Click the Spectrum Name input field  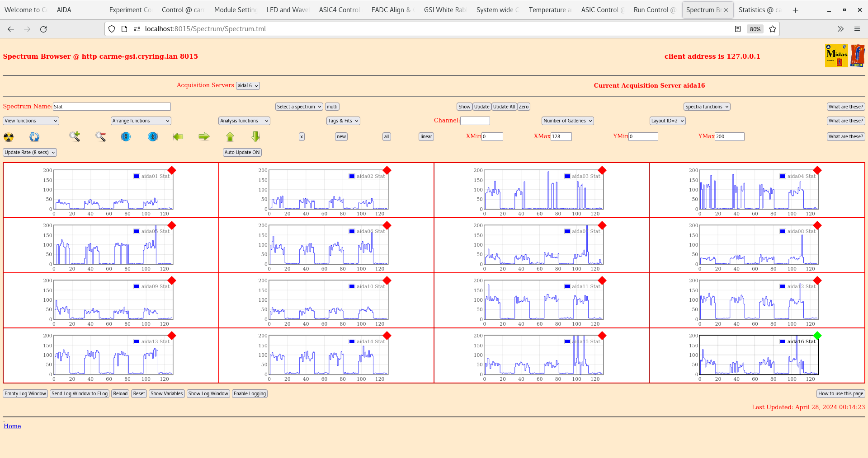point(112,107)
